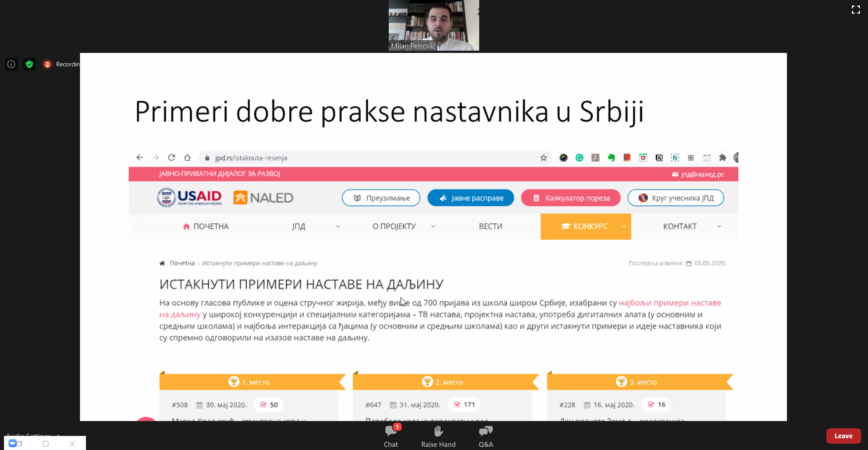The height and width of the screenshot is (450, 868).
Task: Open the Q&A panel
Action: (x=485, y=436)
